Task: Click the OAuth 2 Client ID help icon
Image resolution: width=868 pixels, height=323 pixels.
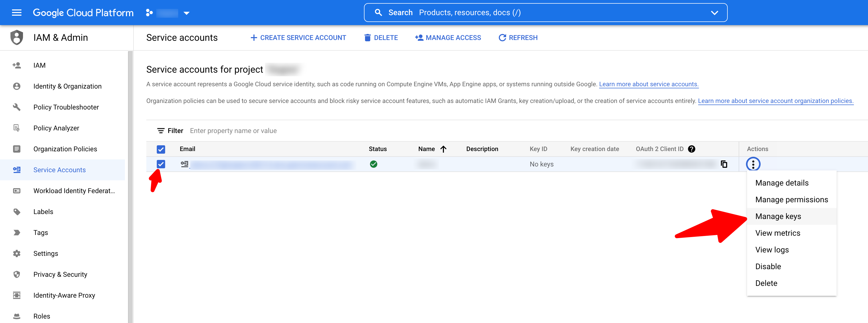Action: pos(691,149)
